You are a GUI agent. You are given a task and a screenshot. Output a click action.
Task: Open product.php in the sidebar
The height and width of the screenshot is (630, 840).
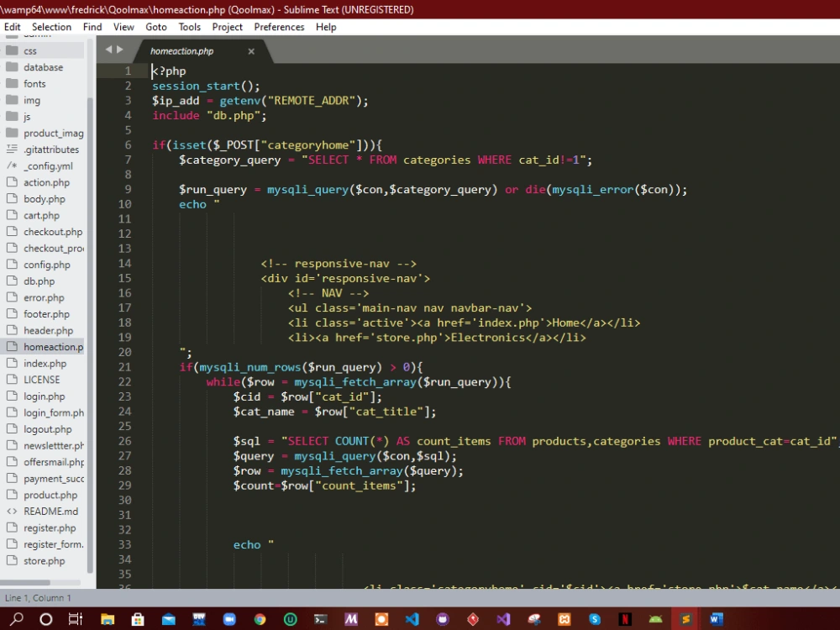[50, 495]
